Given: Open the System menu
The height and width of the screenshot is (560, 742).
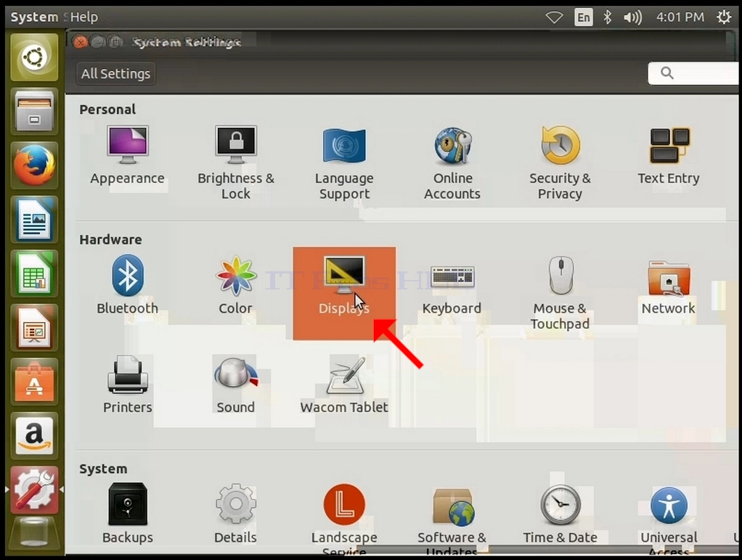Looking at the screenshot, I should [x=34, y=17].
